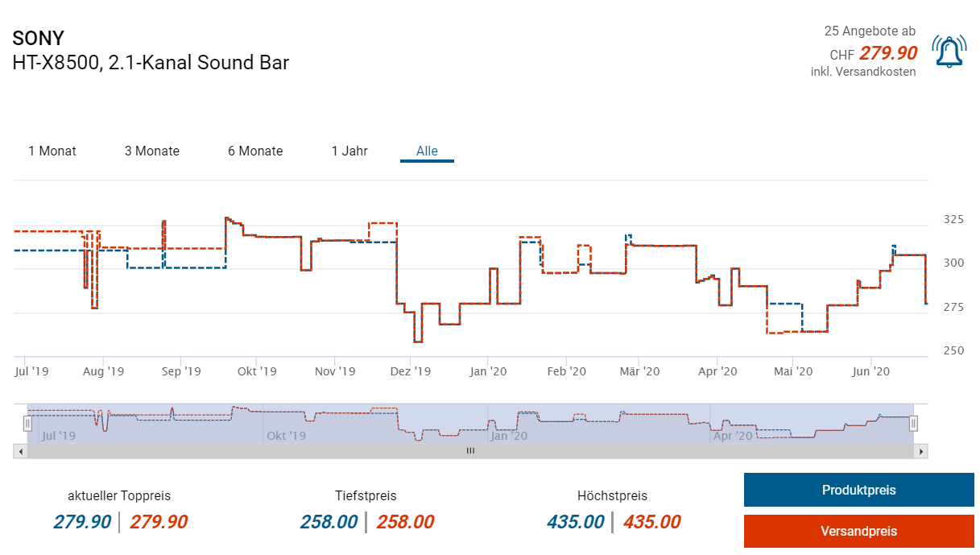Choose the 1 Jahr range
Viewport: 980px width, 555px height.
coord(349,151)
